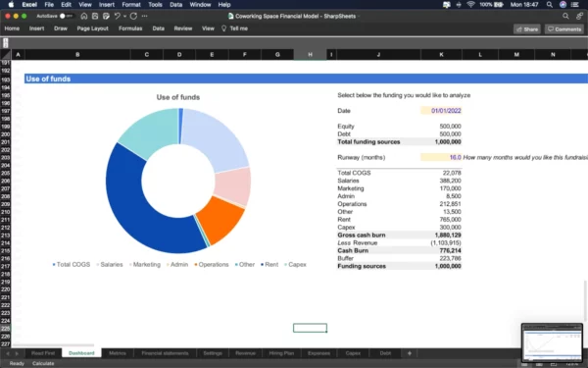Open macOS Spotlight search in menu bar
The width and height of the screenshot is (588, 368).
tap(550, 5)
